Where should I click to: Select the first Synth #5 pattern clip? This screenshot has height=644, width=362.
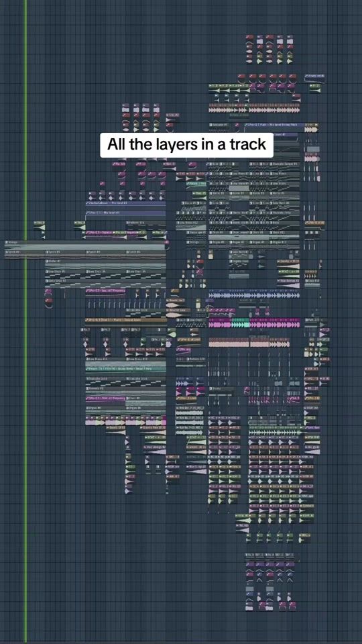24,254
